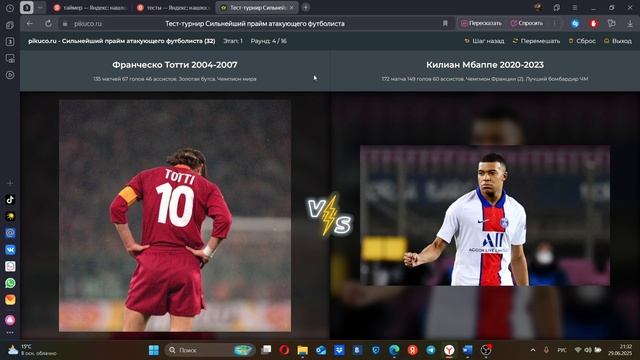Image resolution: width=640 pixels, height=360 pixels.
Task: Click the 'Франческо Тотти 2004-2007' title
Action: [175, 64]
